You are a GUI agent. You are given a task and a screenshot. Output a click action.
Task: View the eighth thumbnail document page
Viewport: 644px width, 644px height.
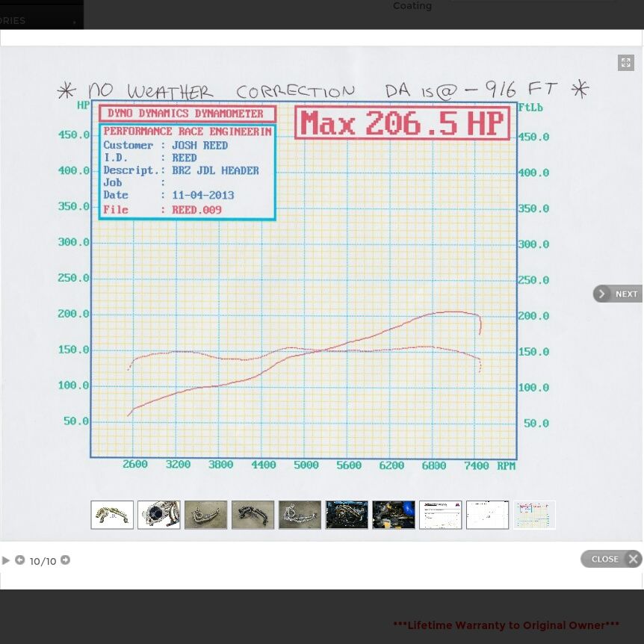pos(441,515)
